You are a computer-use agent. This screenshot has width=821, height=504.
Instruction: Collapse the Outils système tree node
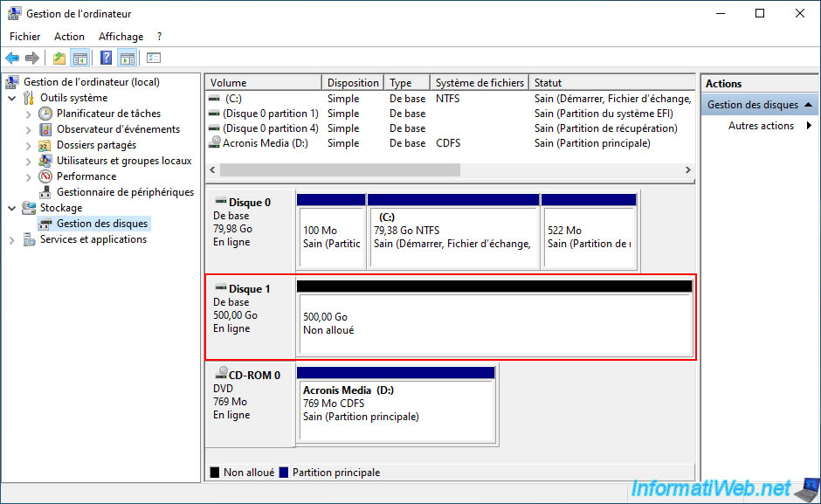pyautogui.click(x=12, y=98)
